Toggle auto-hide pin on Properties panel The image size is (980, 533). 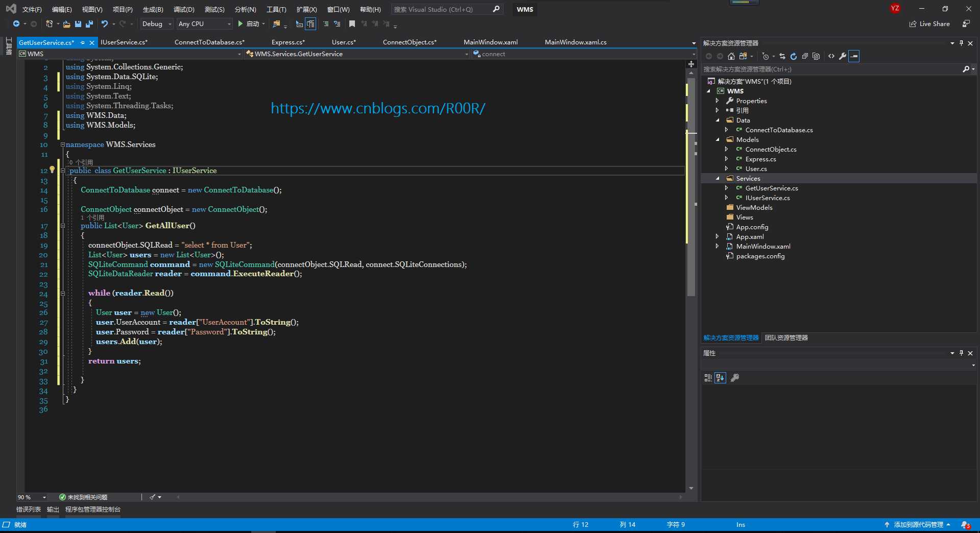(961, 353)
